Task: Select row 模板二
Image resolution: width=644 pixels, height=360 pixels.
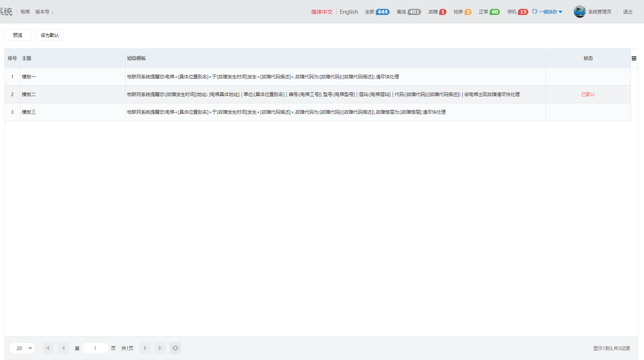Action: pyautogui.click(x=317, y=95)
